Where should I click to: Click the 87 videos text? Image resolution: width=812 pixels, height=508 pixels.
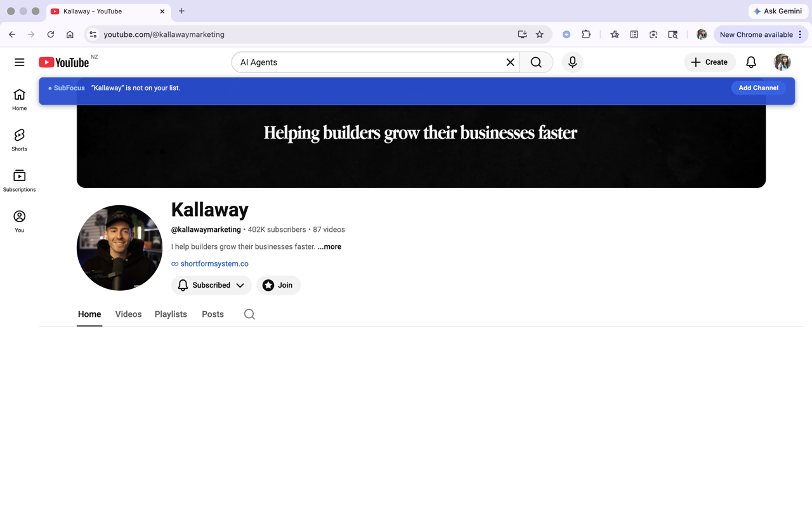pos(329,230)
